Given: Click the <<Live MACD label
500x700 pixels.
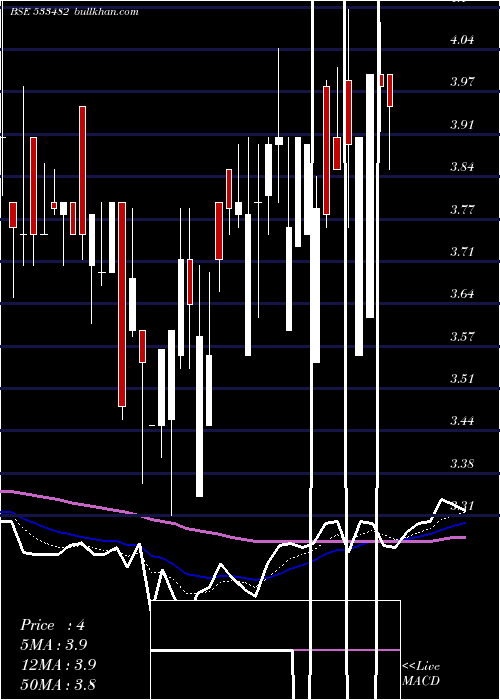Looking at the screenshot, I should pyautogui.click(x=421, y=673).
